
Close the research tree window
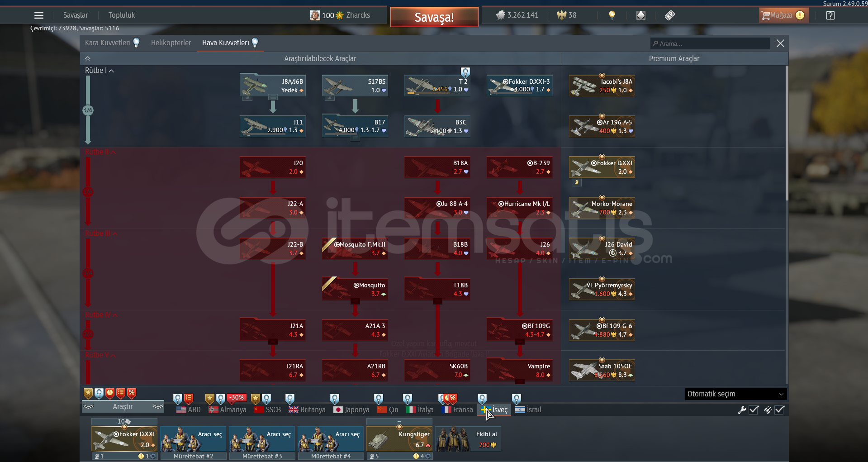coord(780,43)
